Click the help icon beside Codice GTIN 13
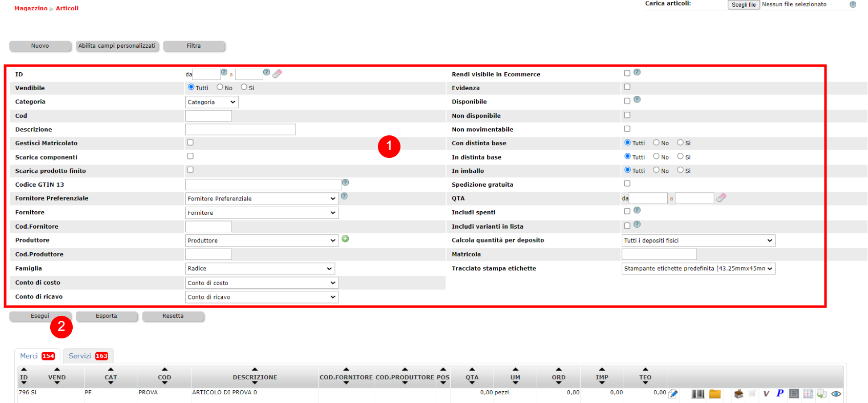 tap(345, 183)
